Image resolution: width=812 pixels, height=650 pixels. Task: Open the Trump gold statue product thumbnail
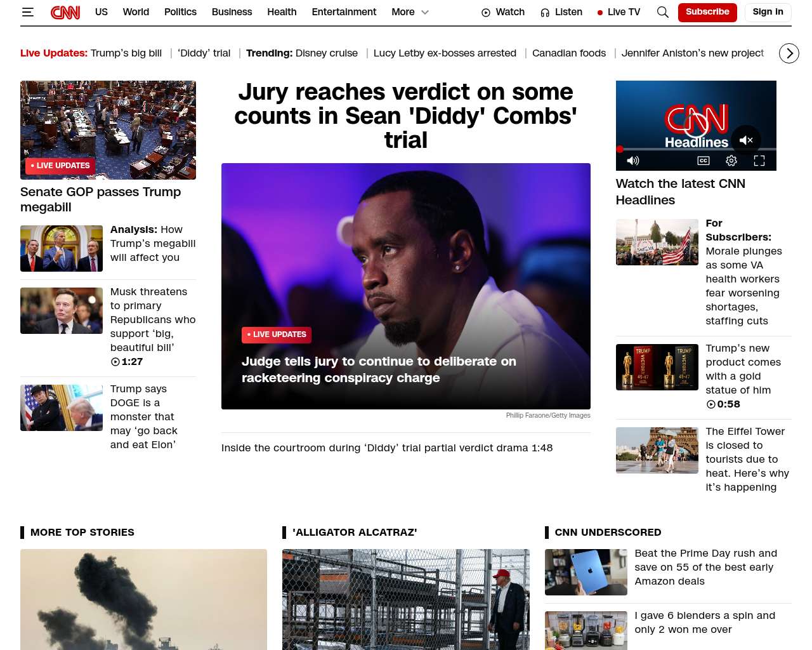657,367
